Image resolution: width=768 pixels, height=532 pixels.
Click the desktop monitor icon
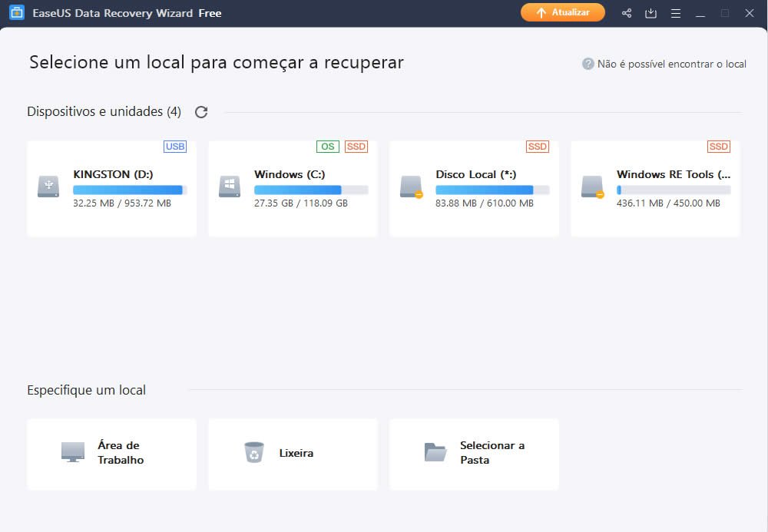[x=73, y=452]
